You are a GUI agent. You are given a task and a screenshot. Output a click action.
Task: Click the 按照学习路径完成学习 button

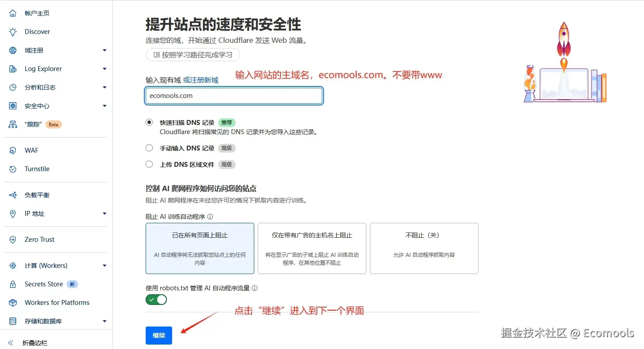[x=193, y=55]
